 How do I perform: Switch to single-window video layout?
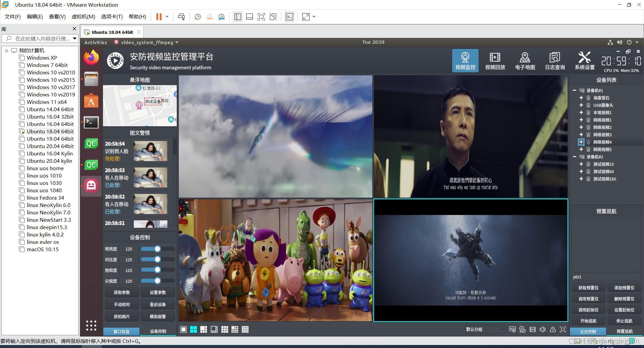[x=183, y=330]
